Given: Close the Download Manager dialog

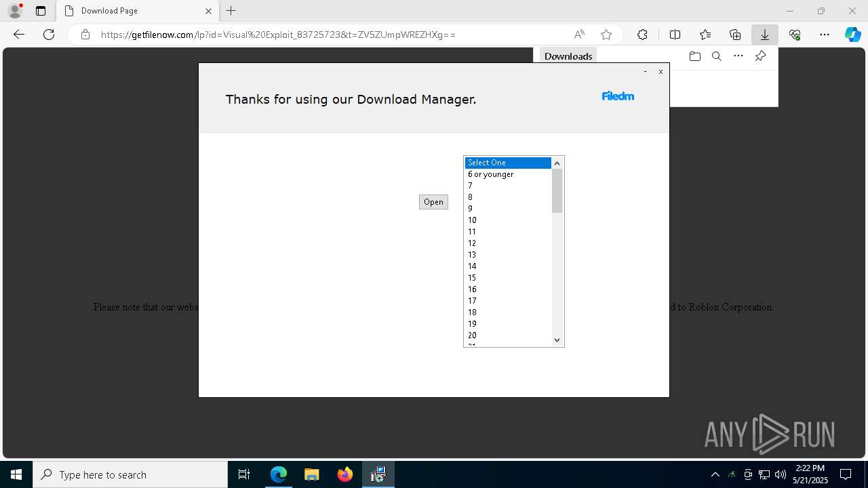Looking at the screenshot, I should click(x=660, y=71).
